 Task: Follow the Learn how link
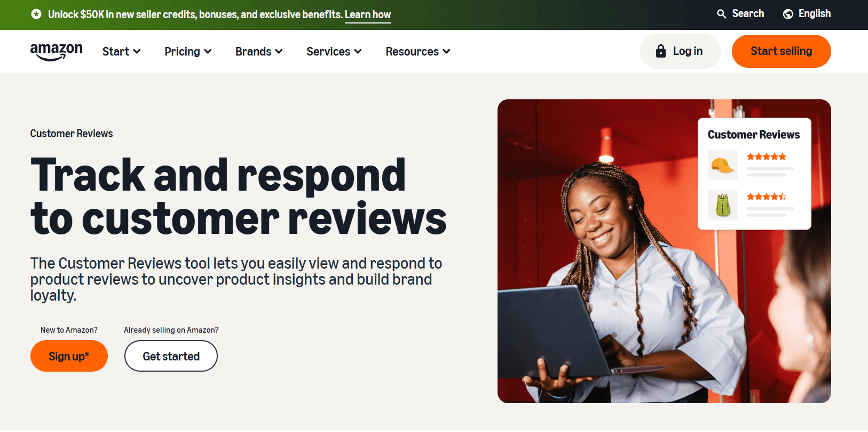coord(368,14)
